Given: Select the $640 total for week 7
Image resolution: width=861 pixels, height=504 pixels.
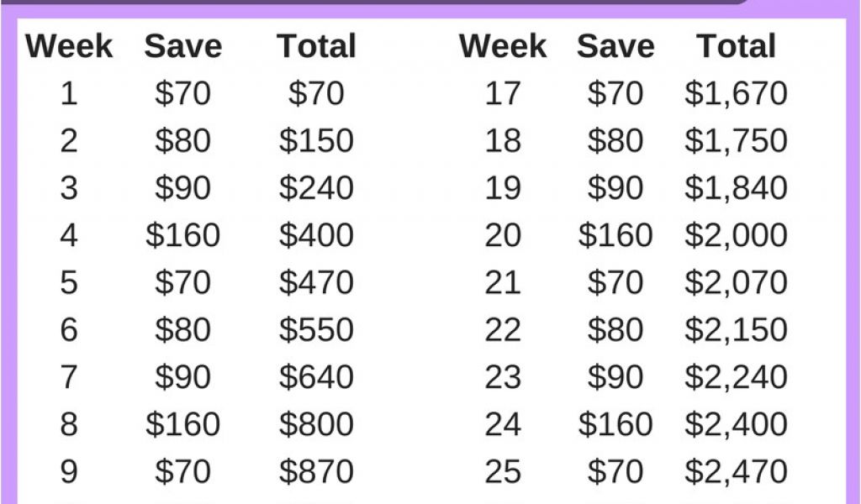Looking at the screenshot, I should (316, 377).
